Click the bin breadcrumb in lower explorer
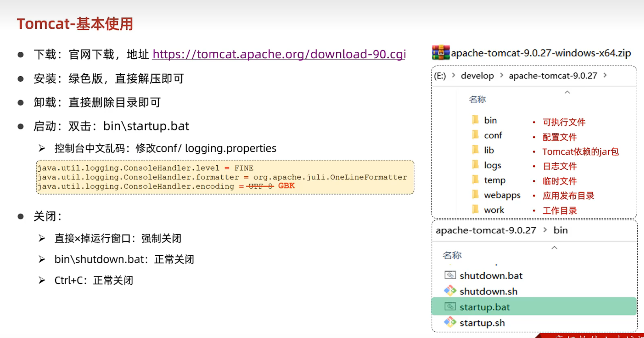This screenshot has width=644, height=338. (561, 230)
